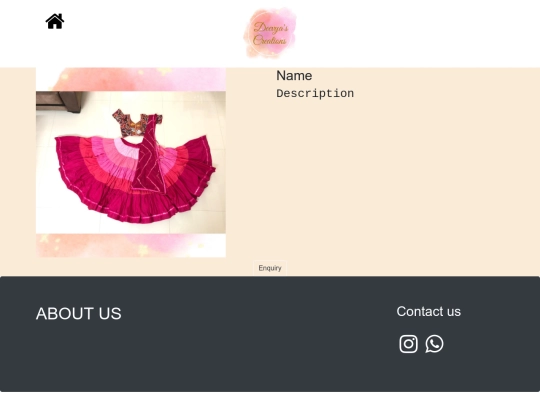Click the brown furniture in photo corner
Screen dimensions: 540x405
59,101
